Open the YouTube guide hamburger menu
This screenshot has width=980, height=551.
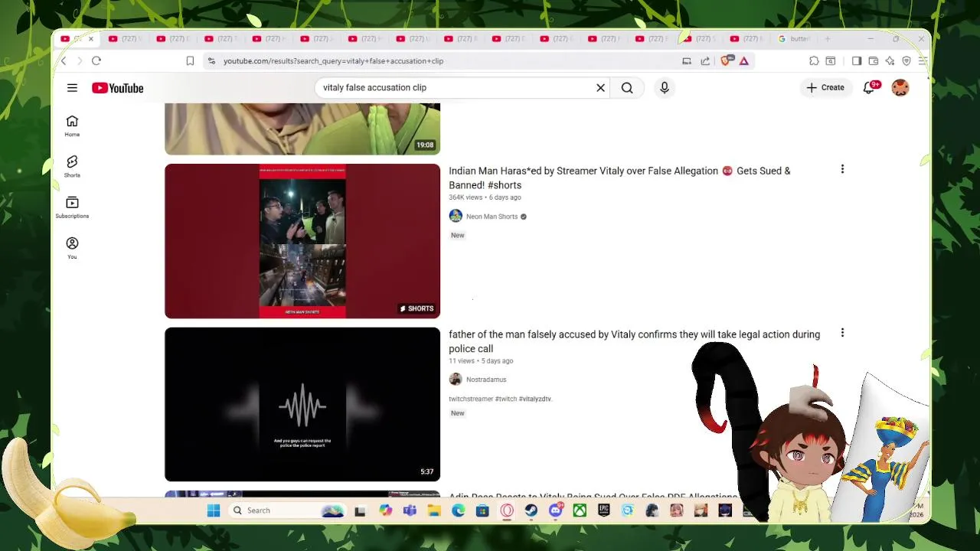coord(72,88)
